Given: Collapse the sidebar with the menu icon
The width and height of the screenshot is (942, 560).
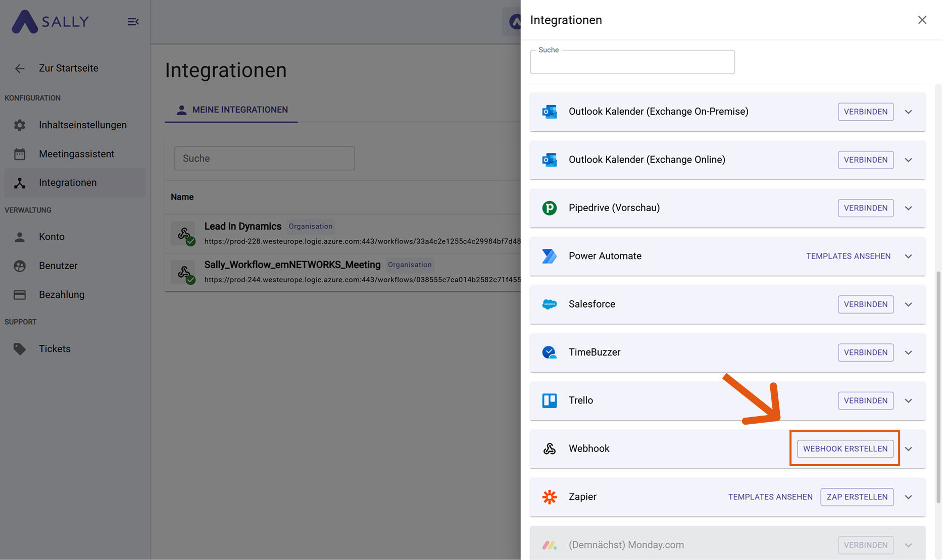Looking at the screenshot, I should click(133, 22).
